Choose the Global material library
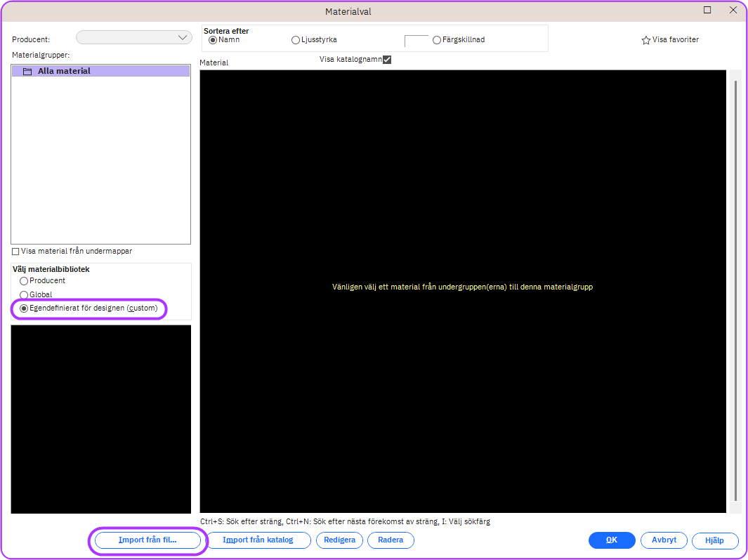Viewport: 748px width, 560px height. pos(24,295)
